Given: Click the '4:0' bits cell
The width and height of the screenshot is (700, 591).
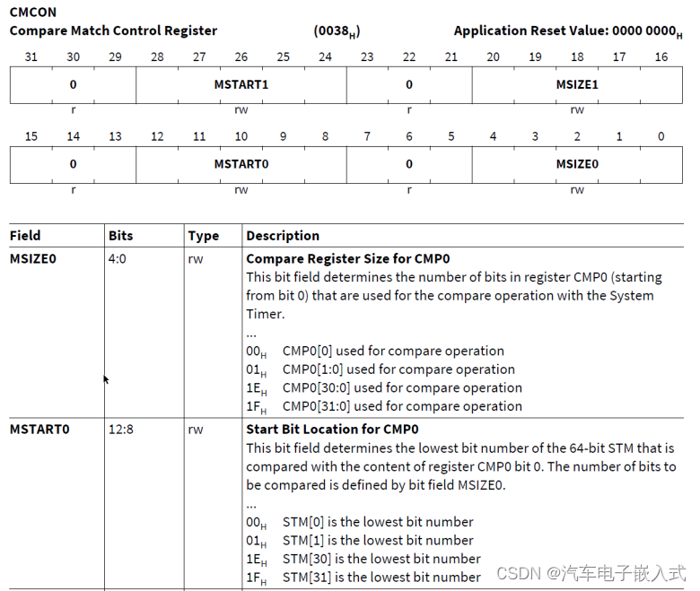Looking at the screenshot, I should tap(117, 258).
